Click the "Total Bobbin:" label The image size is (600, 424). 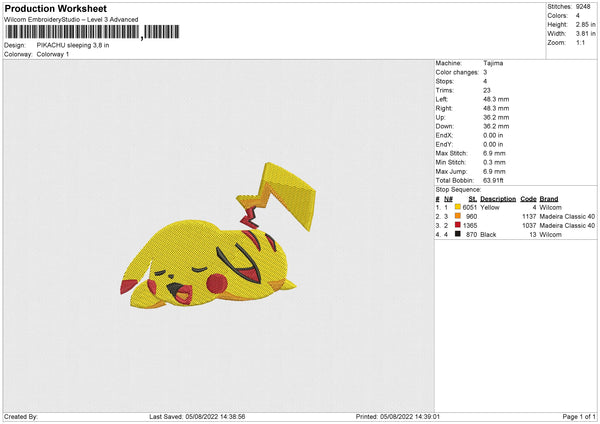455,180
